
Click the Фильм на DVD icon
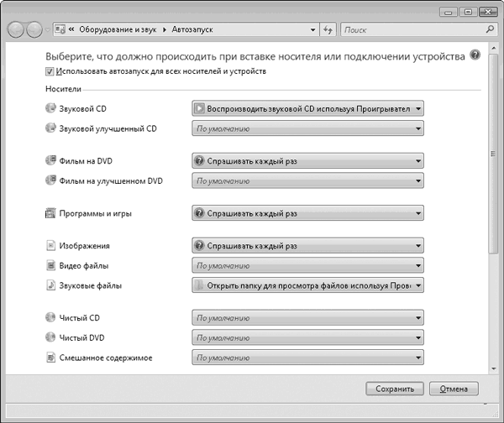pyautogui.click(x=50, y=160)
